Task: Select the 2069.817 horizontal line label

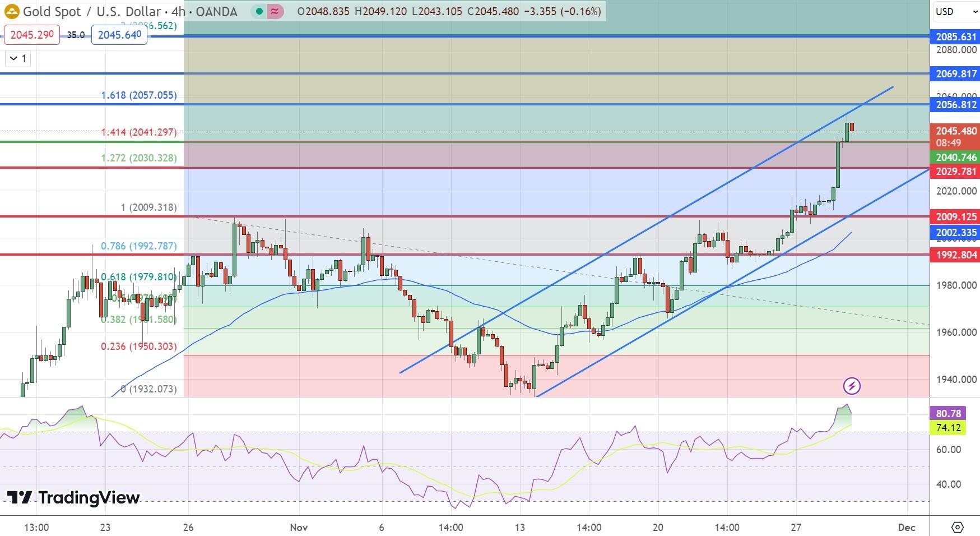Action: pos(955,74)
